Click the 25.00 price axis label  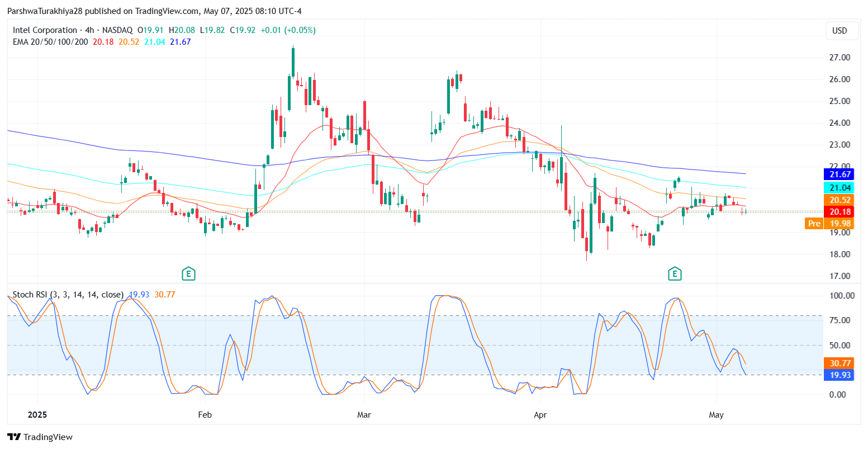[840, 101]
